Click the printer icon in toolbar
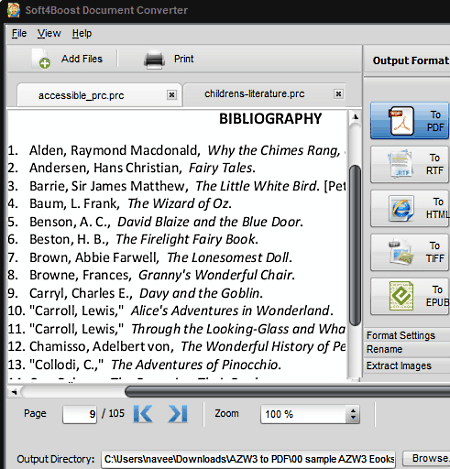 point(154,59)
